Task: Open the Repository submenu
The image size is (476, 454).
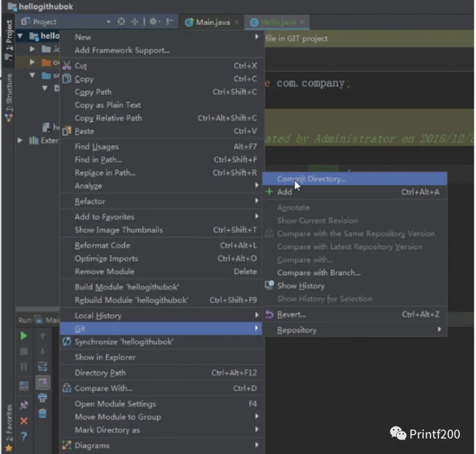Action: [354, 330]
